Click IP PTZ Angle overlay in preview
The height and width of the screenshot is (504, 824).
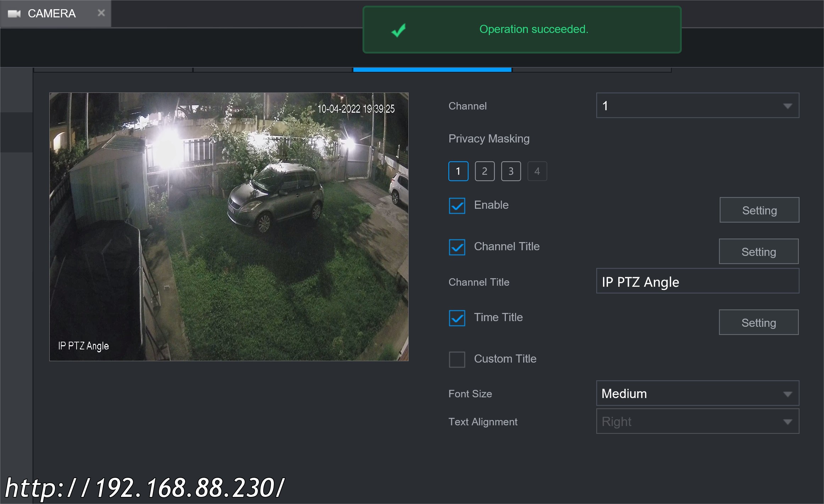tap(83, 346)
